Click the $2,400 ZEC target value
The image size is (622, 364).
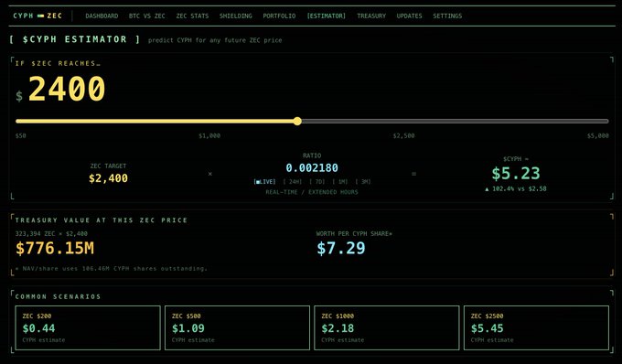click(x=108, y=178)
